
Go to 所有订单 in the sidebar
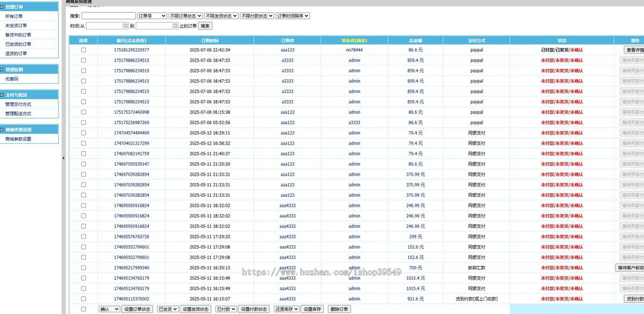(x=14, y=16)
